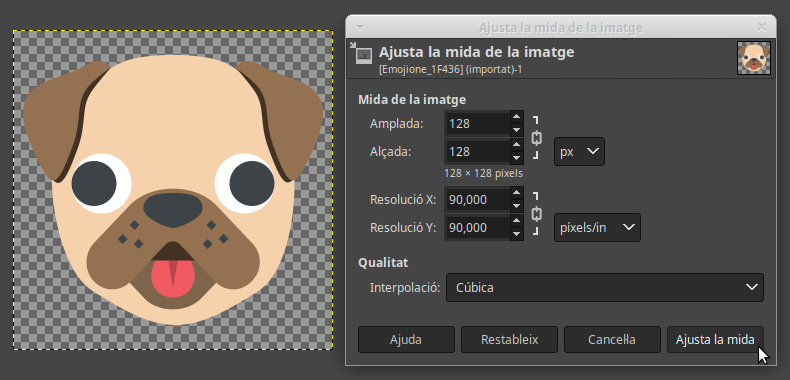Click the Ajuda button
This screenshot has width=790, height=380.
[x=406, y=339]
